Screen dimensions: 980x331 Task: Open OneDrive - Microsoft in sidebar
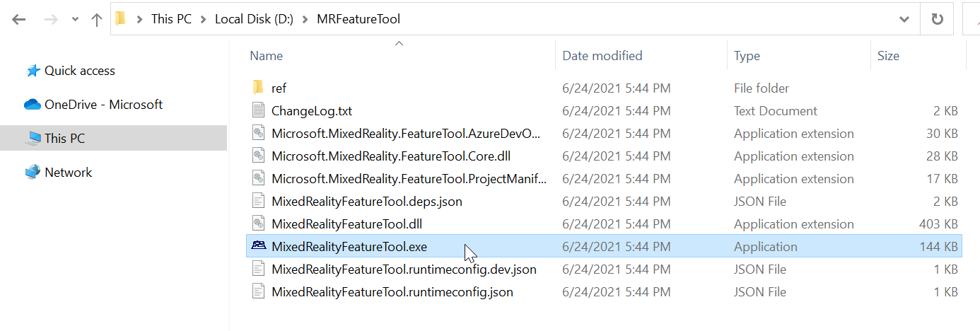pos(103,105)
